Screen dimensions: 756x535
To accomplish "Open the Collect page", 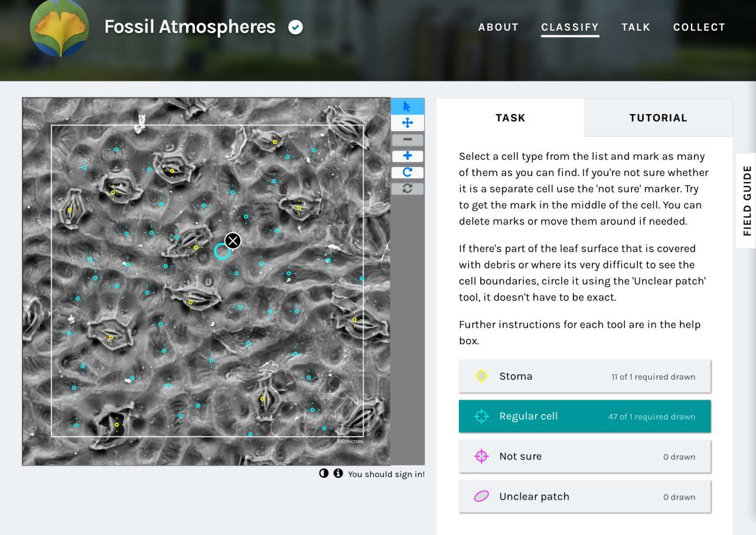I will click(x=699, y=27).
